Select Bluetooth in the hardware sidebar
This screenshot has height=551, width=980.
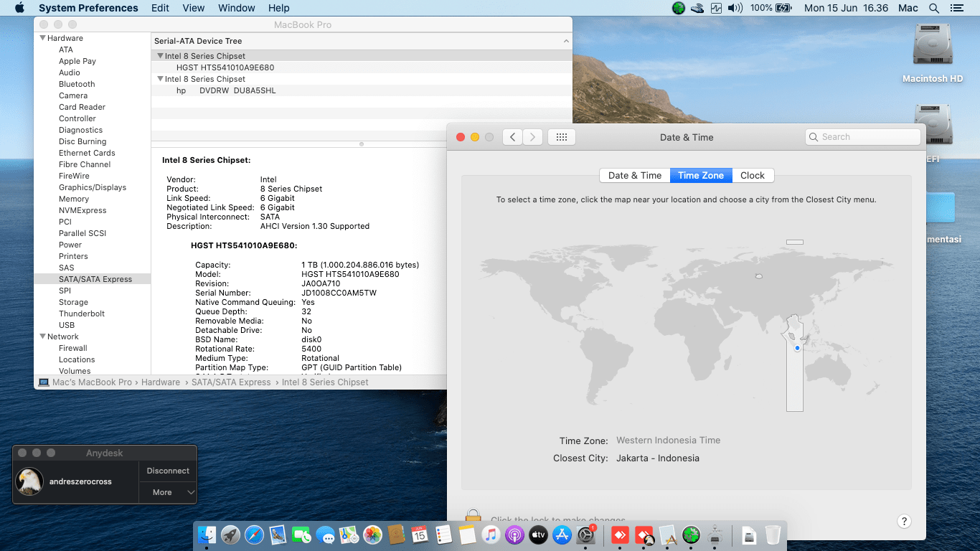(77, 84)
